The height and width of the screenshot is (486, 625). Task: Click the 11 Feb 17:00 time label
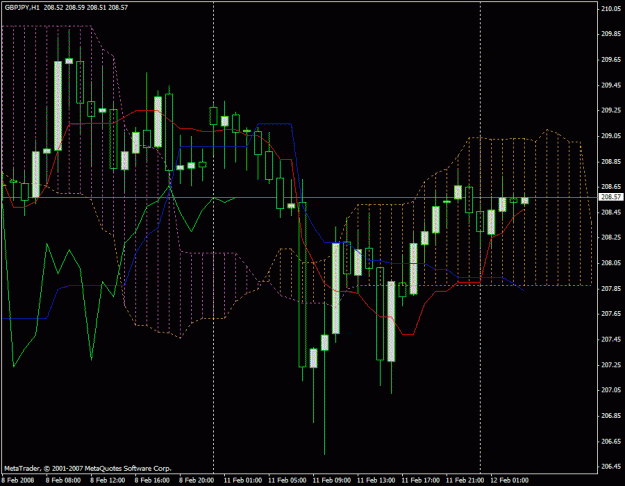coord(421,480)
